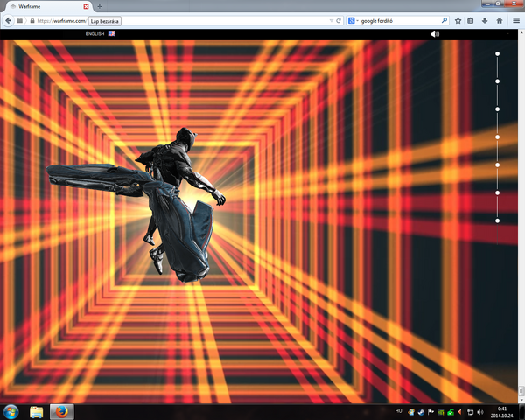This screenshot has width=525, height=420.
Task: Bookmark this page with star icon
Action: (x=458, y=21)
